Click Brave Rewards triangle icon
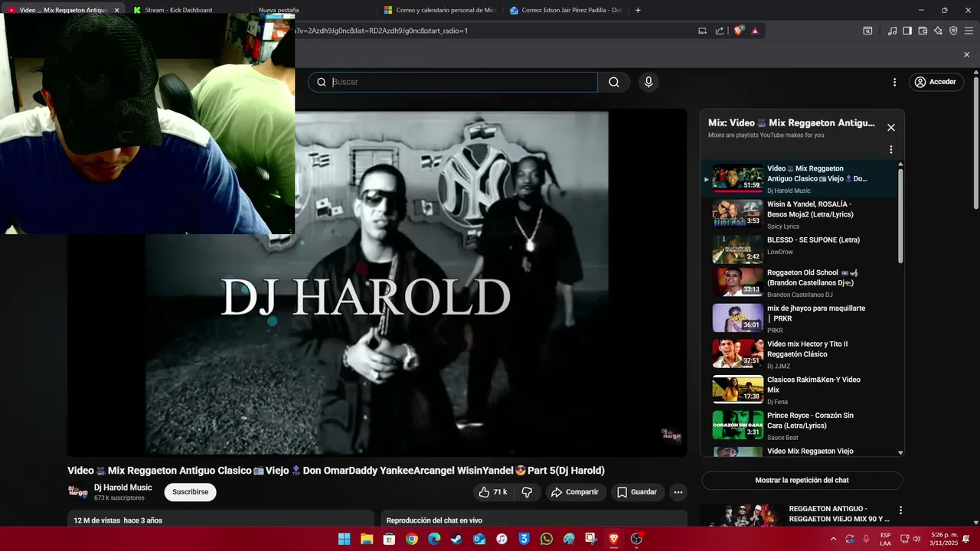The image size is (980, 551). (x=755, y=31)
